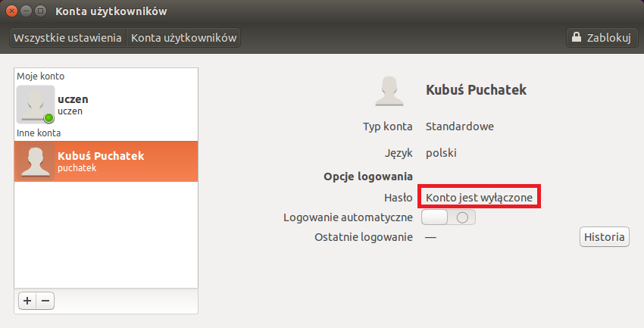
Task: Change the Typ konta value Standardowe
Action: (460, 127)
